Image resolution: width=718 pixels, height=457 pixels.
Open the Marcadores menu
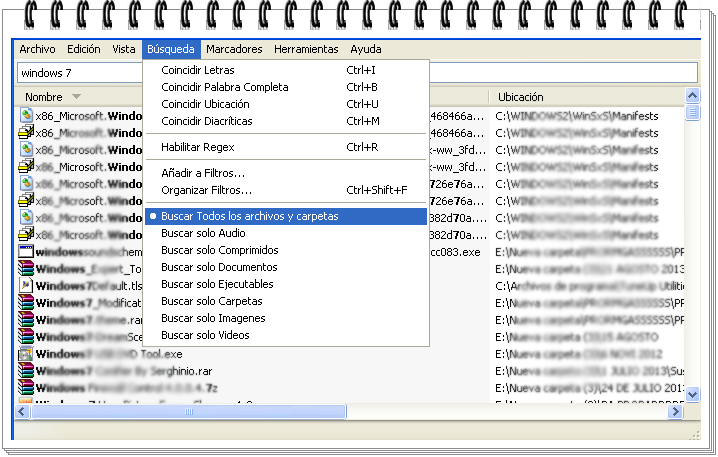(x=234, y=49)
